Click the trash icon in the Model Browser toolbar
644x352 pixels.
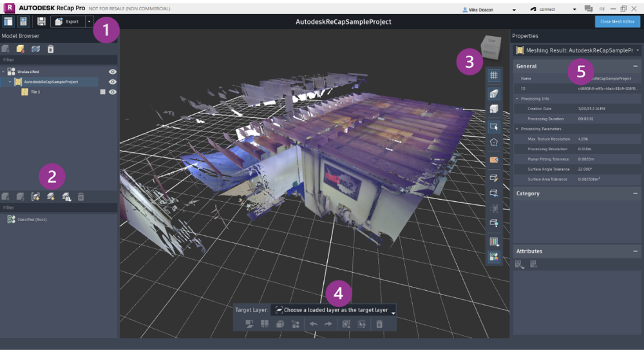click(x=50, y=49)
